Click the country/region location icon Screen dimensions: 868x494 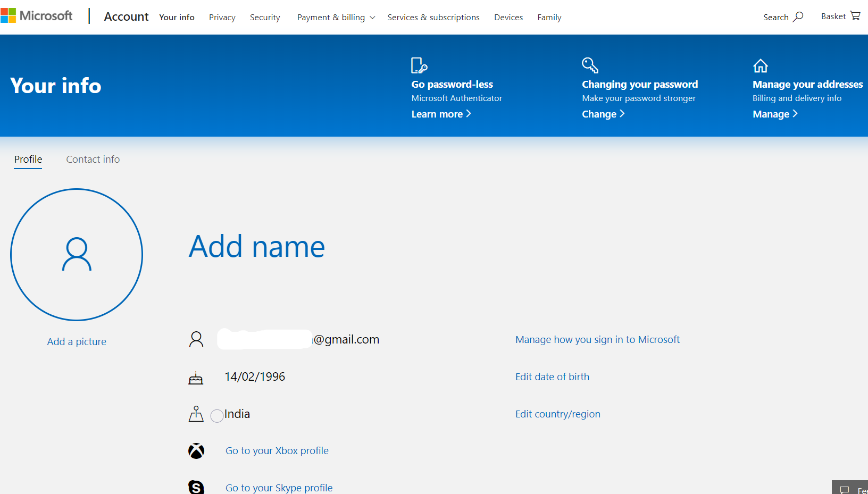[x=196, y=414]
